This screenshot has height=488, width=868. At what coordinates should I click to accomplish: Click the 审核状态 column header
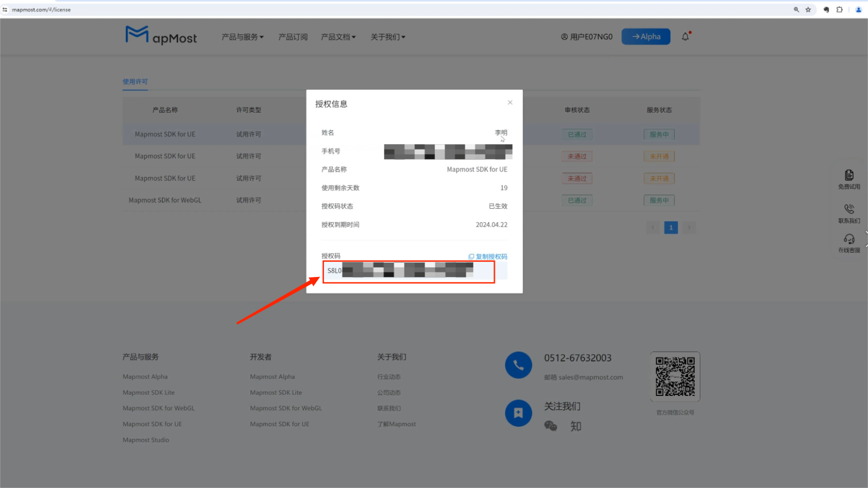tap(577, 110)
